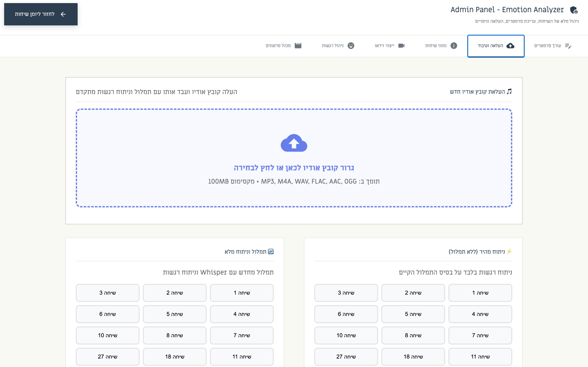The height and width of the screenshot is (367, 588).
Task: Click the info circle icon for conversation data
Action: pos(454,46)
